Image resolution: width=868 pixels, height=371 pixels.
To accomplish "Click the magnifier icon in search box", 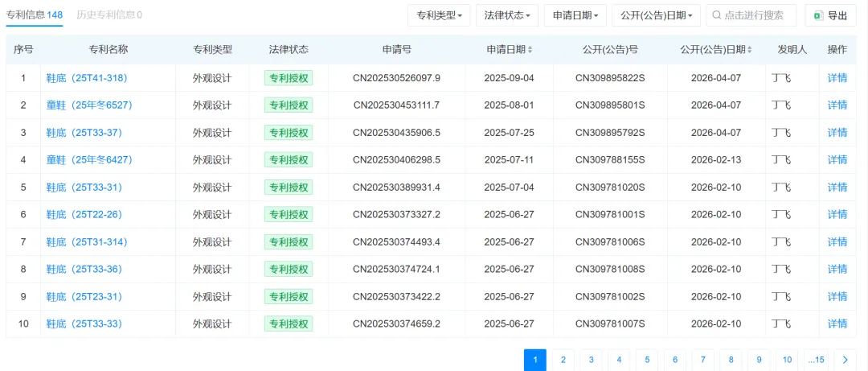I will pyautogui.click(x=717, y=15).
